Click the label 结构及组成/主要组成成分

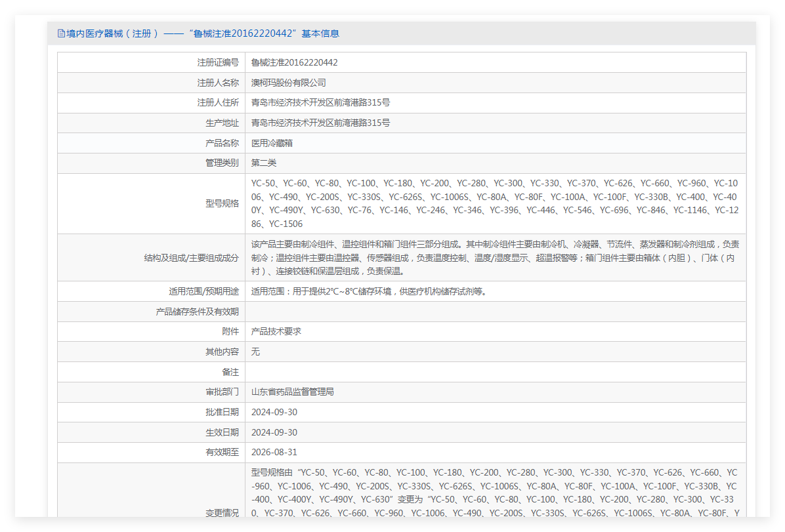tap(191, 258)
